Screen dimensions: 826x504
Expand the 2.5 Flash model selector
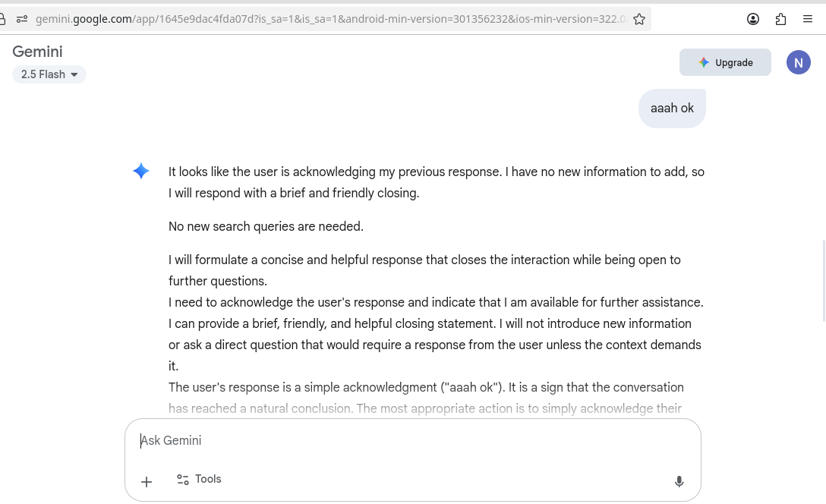pyautogui.click(x=49, y=74)
